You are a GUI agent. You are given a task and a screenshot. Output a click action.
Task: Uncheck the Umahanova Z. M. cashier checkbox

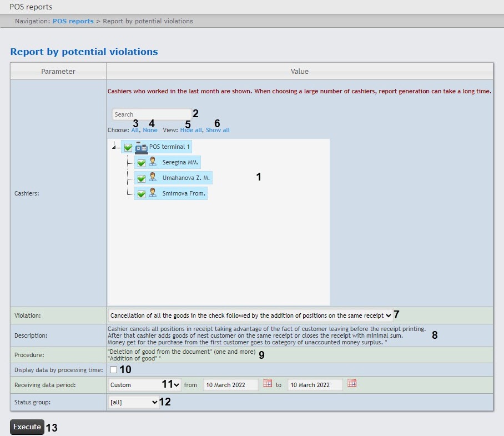(x=141, y=178)
